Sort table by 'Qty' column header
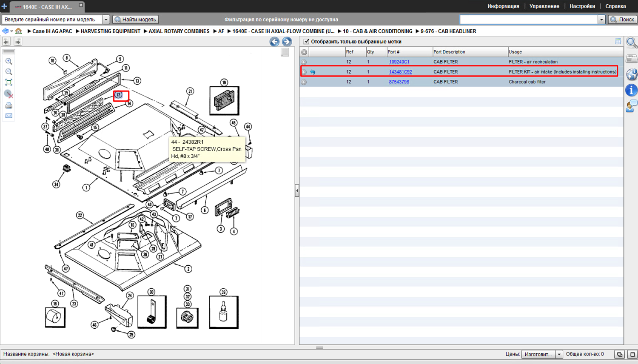The image size is (638, 364). tap(376, 52)
